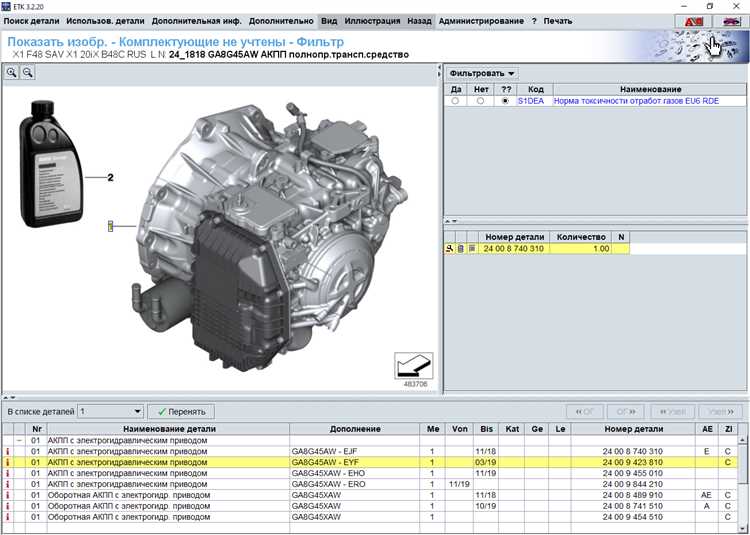Open the 'Администрирование' menu
The width and height of the screenshot is (750, 535).
481,21
